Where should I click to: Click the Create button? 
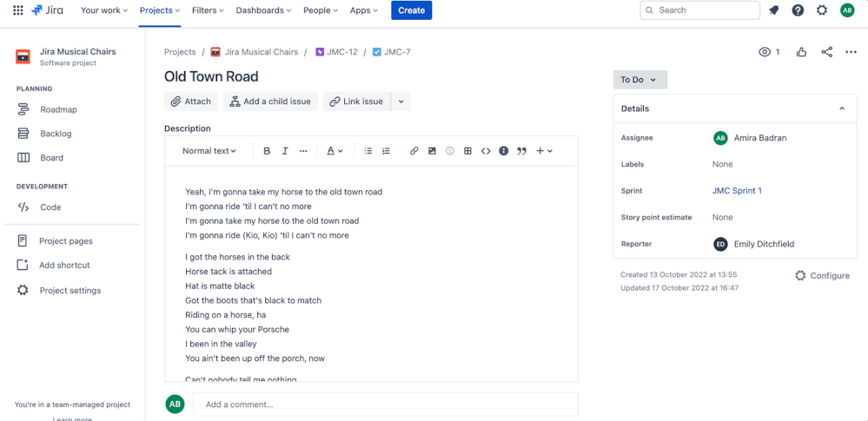point(411,10)
